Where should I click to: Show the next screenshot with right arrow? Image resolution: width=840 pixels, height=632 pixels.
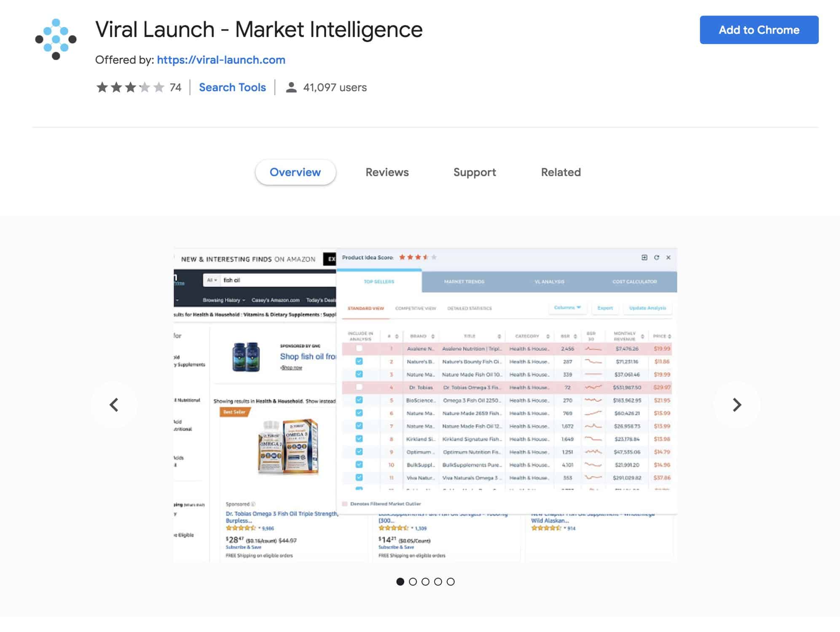(736, 404)
